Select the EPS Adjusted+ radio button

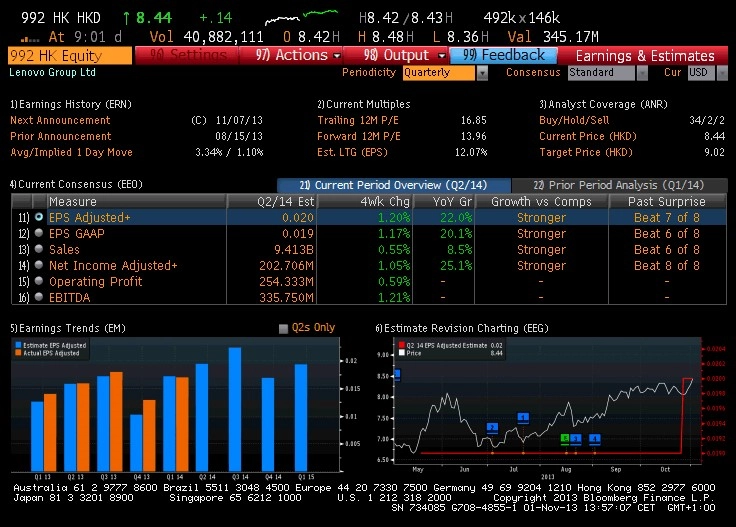39,217
